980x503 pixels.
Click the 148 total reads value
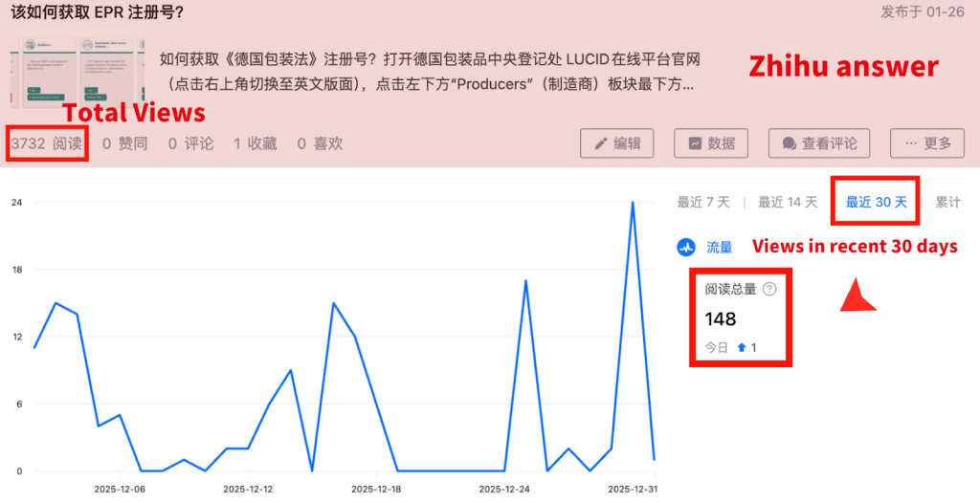tap(721, 318)
